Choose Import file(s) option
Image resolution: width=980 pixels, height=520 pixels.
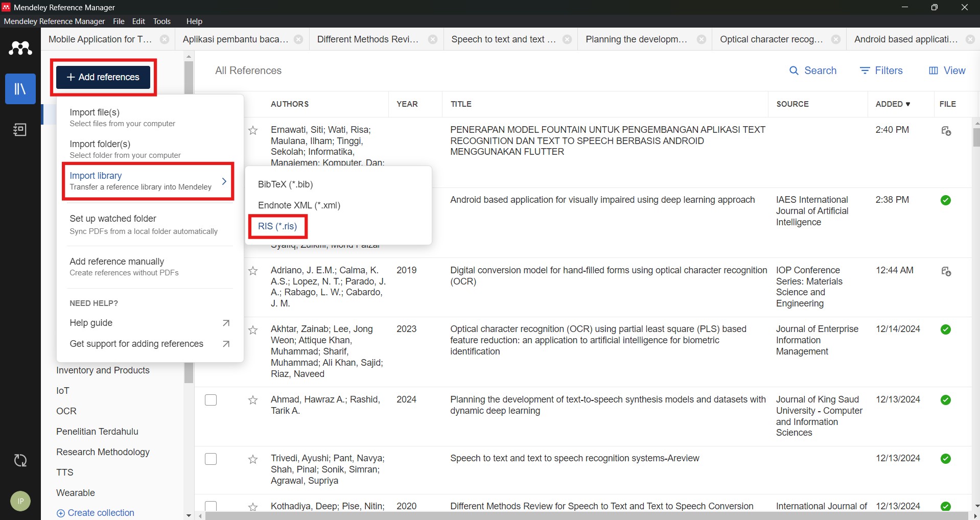pyautogui.click(x=150, y=117)
